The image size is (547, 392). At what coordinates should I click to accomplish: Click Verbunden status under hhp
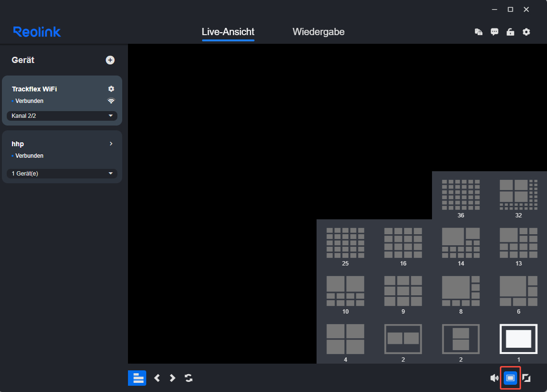tap(29, 155)
